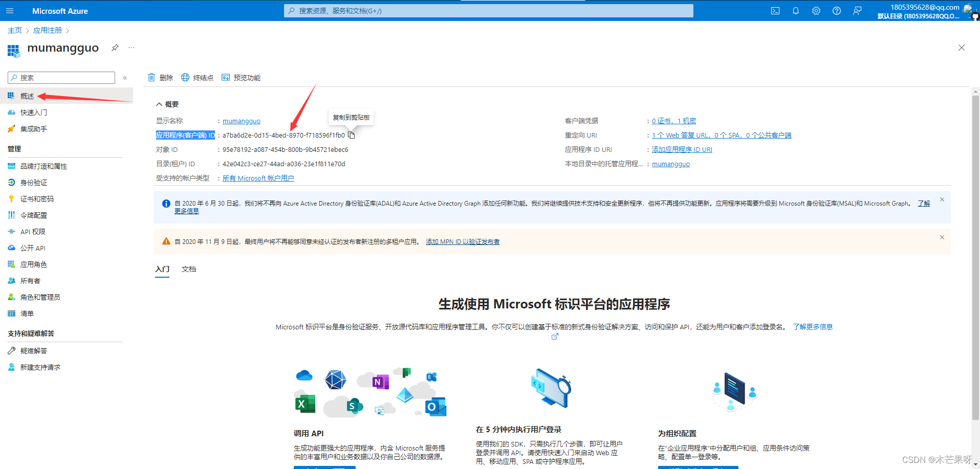Select the object ID value 95e78192-a087-454b-800b-9b45721ebec6
The width and height of the screenshot is (980, 469).
285,150
